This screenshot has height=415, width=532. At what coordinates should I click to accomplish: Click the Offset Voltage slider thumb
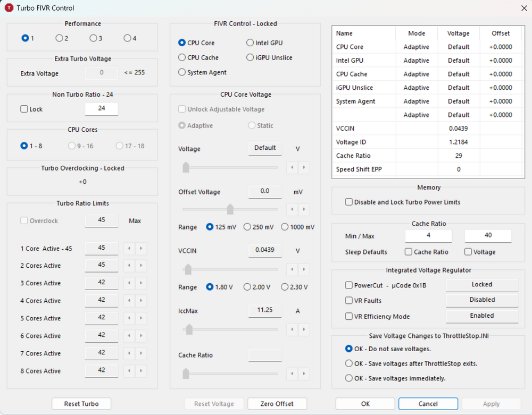click(x=230, y=209)
